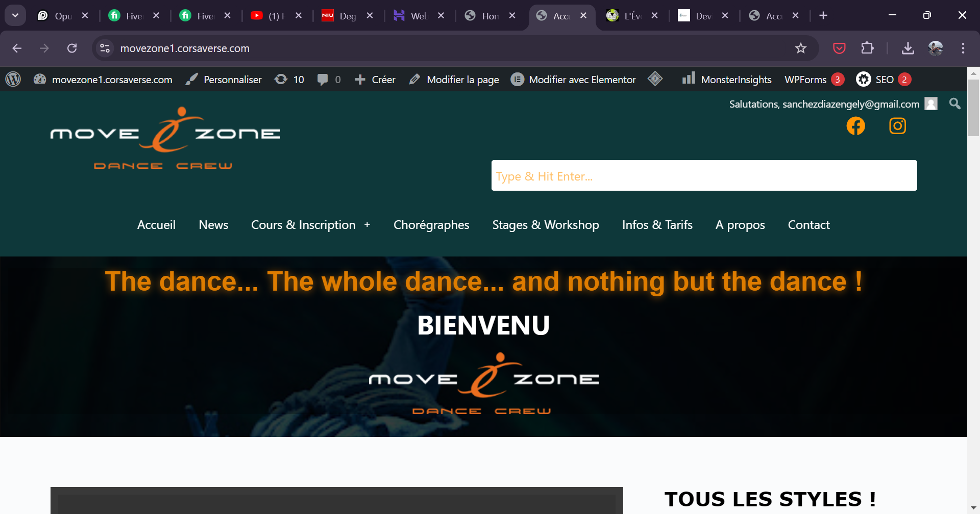
Task: Open WPForms admin bar item
Action: (x=805, y=80)
